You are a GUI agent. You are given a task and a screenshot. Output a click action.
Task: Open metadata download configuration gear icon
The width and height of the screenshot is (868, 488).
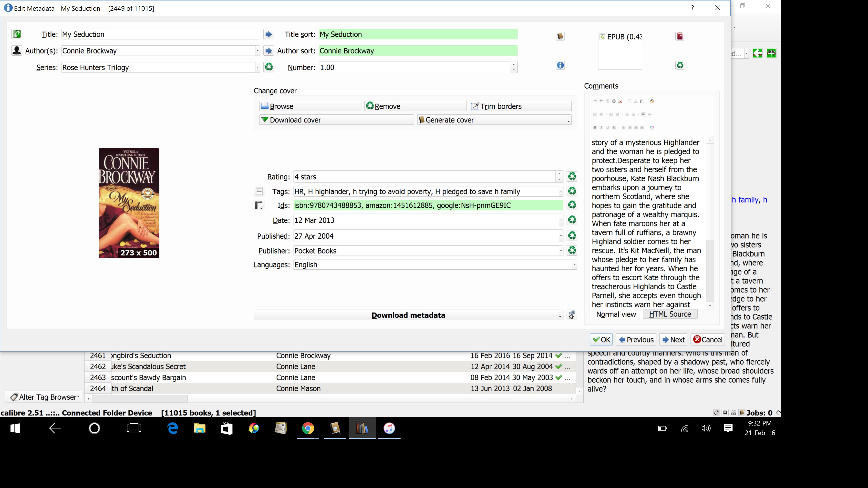572,315
